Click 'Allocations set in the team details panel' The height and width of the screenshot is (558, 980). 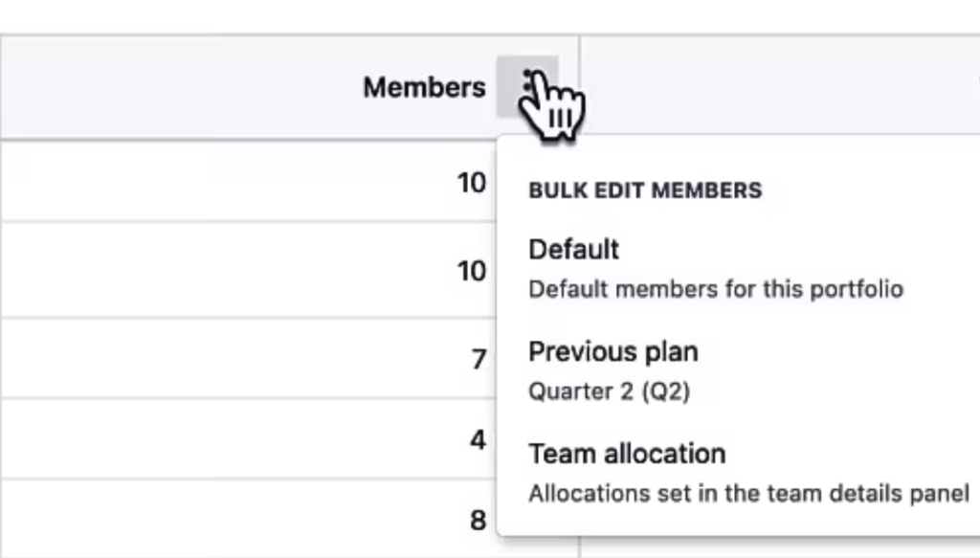(x=748, y=494)
